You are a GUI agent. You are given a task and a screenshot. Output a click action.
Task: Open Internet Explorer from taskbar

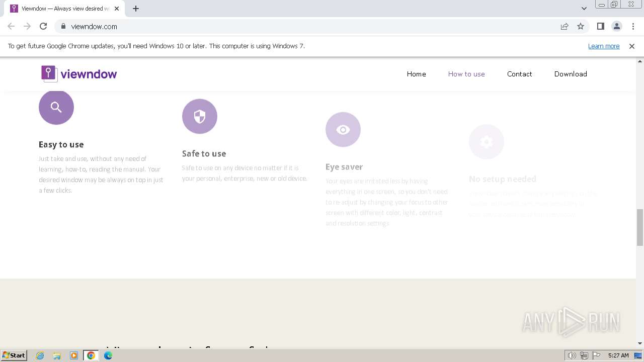click(40, 355)
